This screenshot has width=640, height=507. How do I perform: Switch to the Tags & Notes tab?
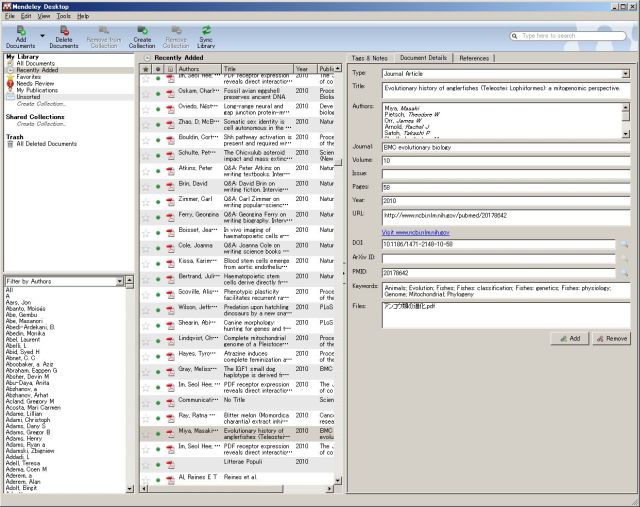tap(369, 58)
